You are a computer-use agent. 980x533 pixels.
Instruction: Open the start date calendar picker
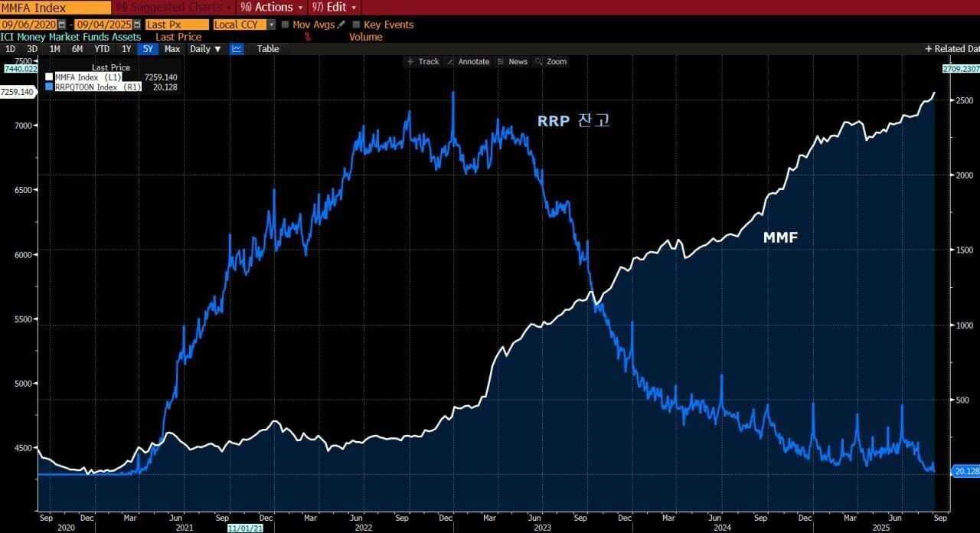click(x=62, y=25)
